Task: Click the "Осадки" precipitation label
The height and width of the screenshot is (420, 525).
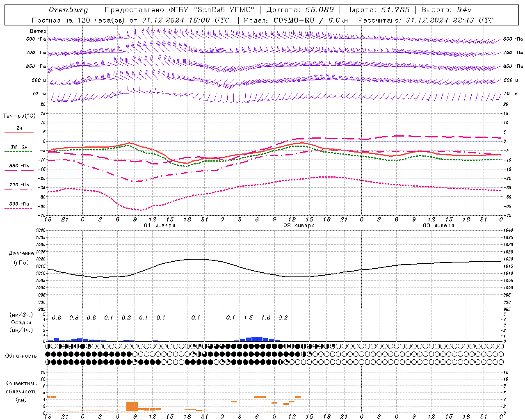Action: tap(21, 322)
